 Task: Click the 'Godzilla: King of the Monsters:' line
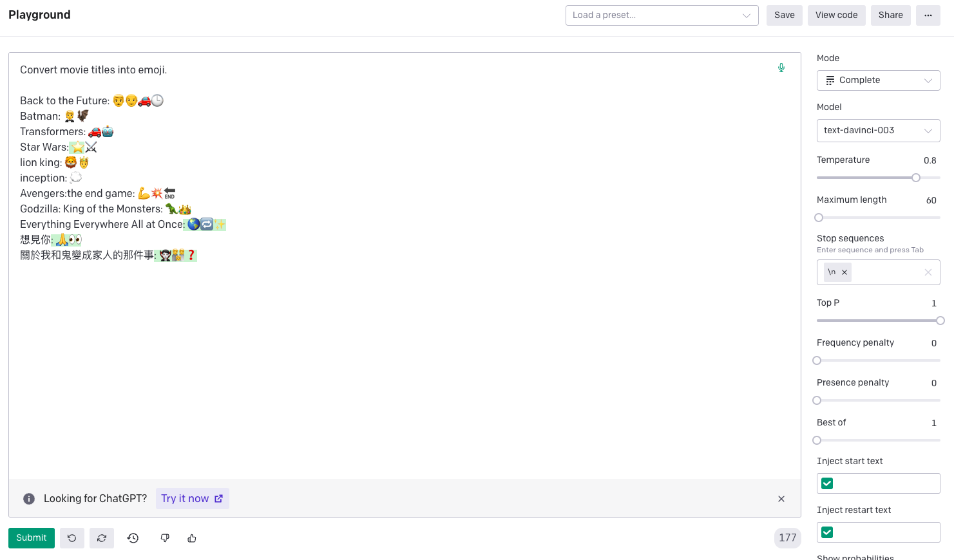click(106, 209)
